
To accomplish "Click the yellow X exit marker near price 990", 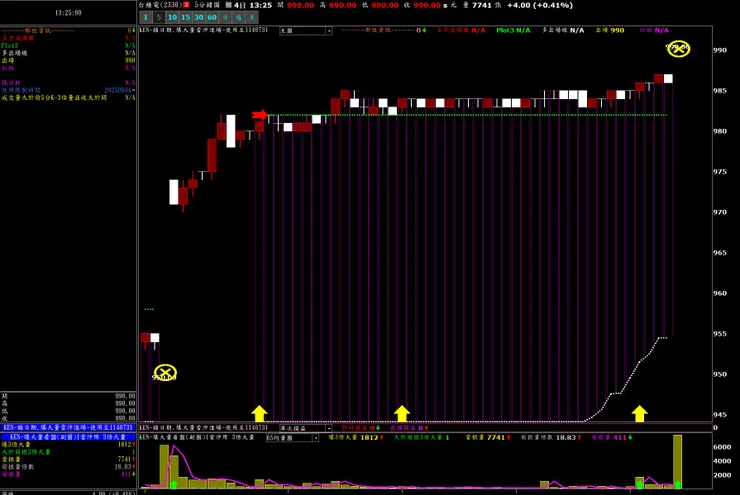I will click(x=679, y=49).
